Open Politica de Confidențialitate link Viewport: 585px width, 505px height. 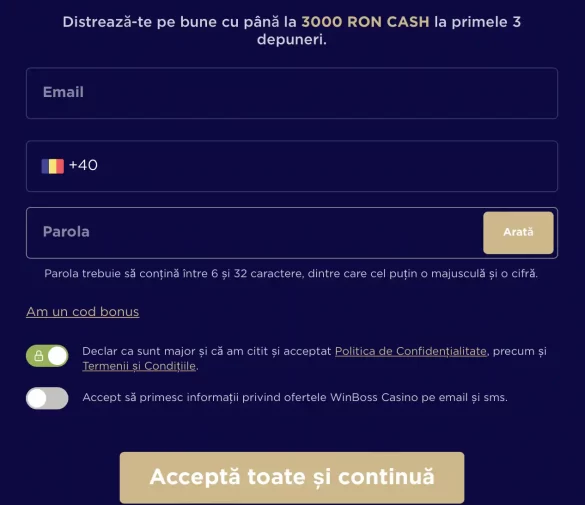tap(411, 351)
